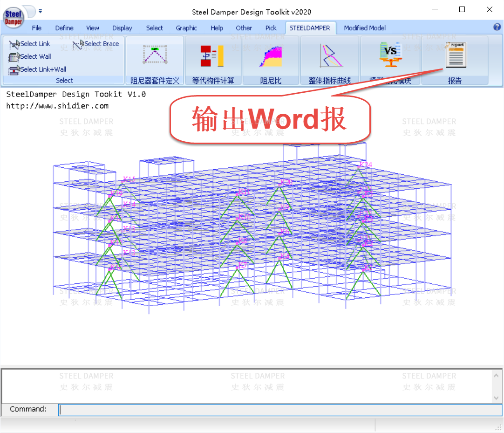Select the STEELDAMPER tab

coord(310,28)
